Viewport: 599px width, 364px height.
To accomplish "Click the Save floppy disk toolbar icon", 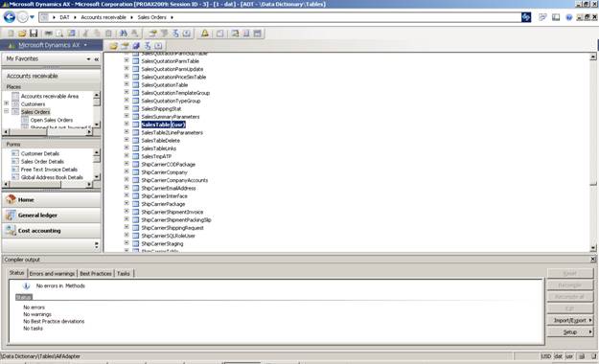I will pos(34,34).
